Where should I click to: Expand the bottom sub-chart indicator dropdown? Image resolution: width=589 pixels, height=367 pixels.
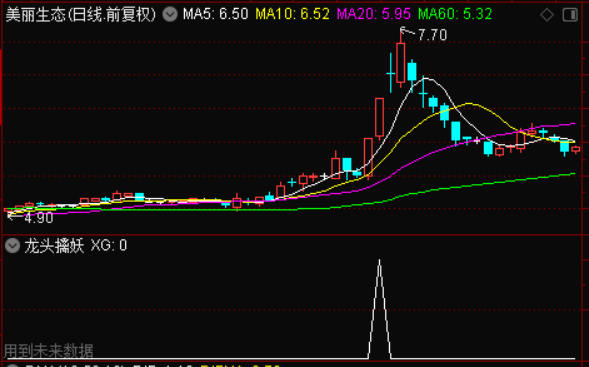click(x=12, y=365)
